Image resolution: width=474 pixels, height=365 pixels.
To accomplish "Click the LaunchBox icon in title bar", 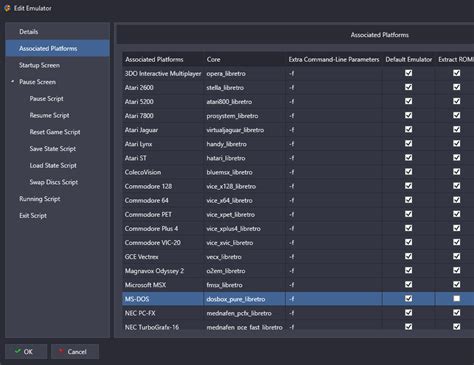I will [x=7, y=8].
